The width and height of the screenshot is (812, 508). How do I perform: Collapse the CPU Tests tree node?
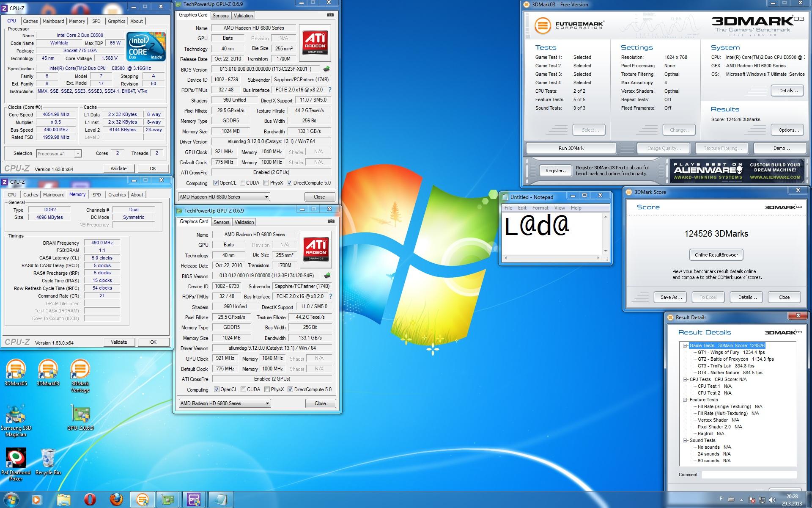pyautogui.click(x=685, y=379)
